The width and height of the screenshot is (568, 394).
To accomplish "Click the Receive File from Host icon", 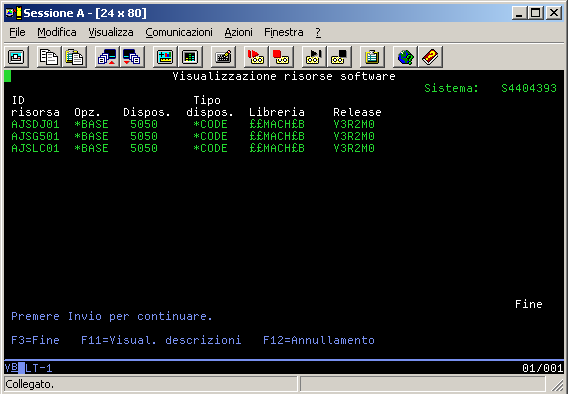I will coord(132,57).
